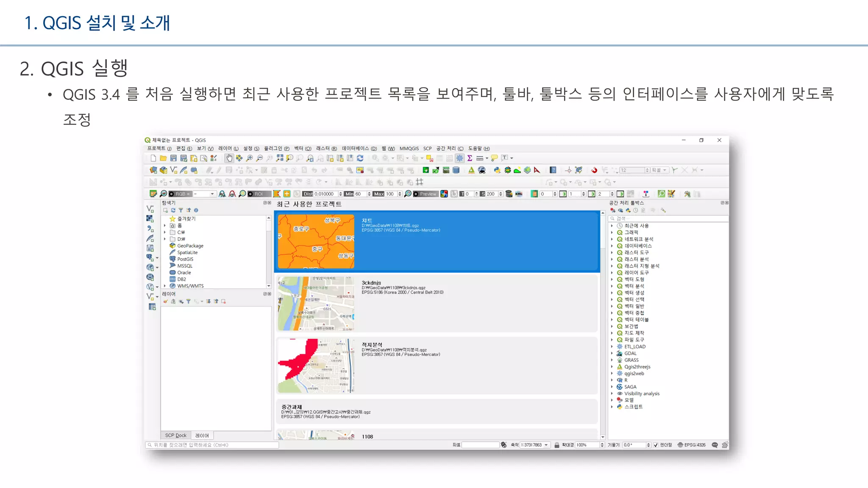
Task: Switch to the SCP Dock tab
Action: tap(175, 435)
